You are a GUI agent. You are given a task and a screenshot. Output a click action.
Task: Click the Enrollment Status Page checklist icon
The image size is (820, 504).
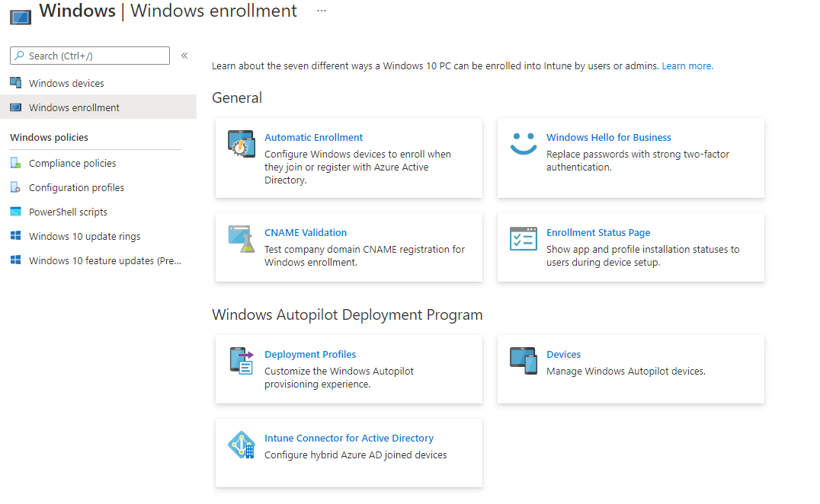[x=524, y=239]
